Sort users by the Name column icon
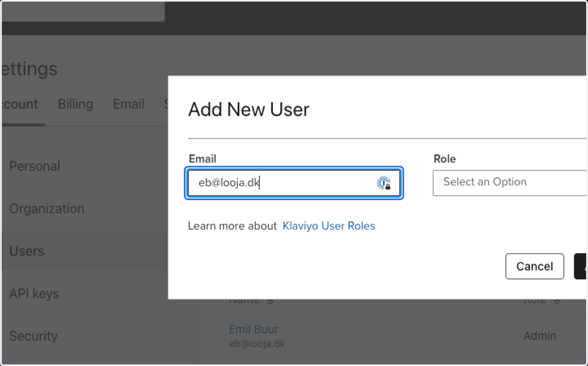Image resolution: width=588 pixels, height=366 pixels. tap(270, 301)
